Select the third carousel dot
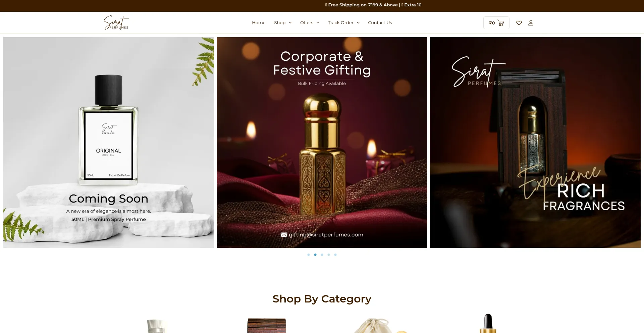The image size is (644, 333). [x=322, y=255]
